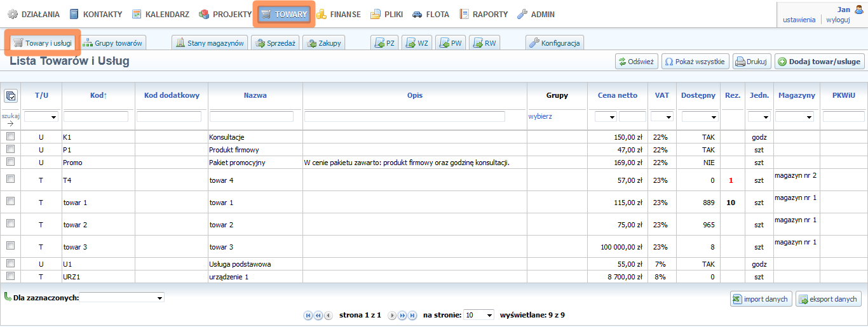
Task: Click Dodaj towar/usługe button
Action: point(819,62)
